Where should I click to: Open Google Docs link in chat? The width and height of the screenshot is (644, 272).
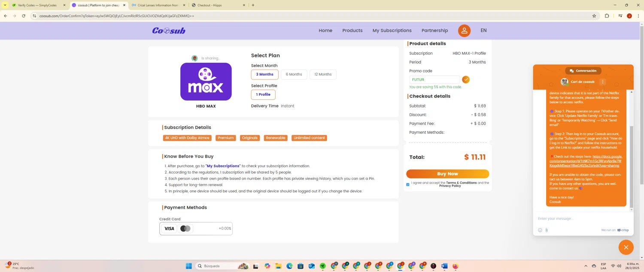pos(586,161)
